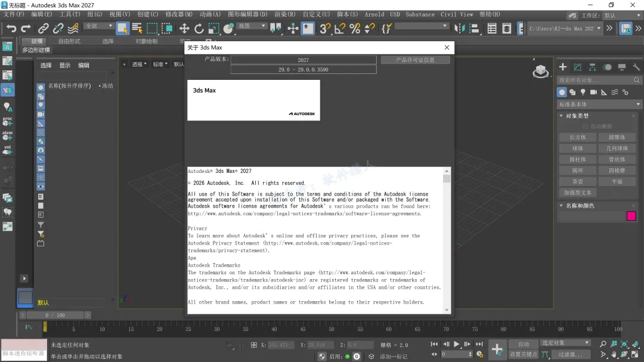Click the X coordinate input field
Viewport: 644px width, 362px height.
click(x=281, y=345)
